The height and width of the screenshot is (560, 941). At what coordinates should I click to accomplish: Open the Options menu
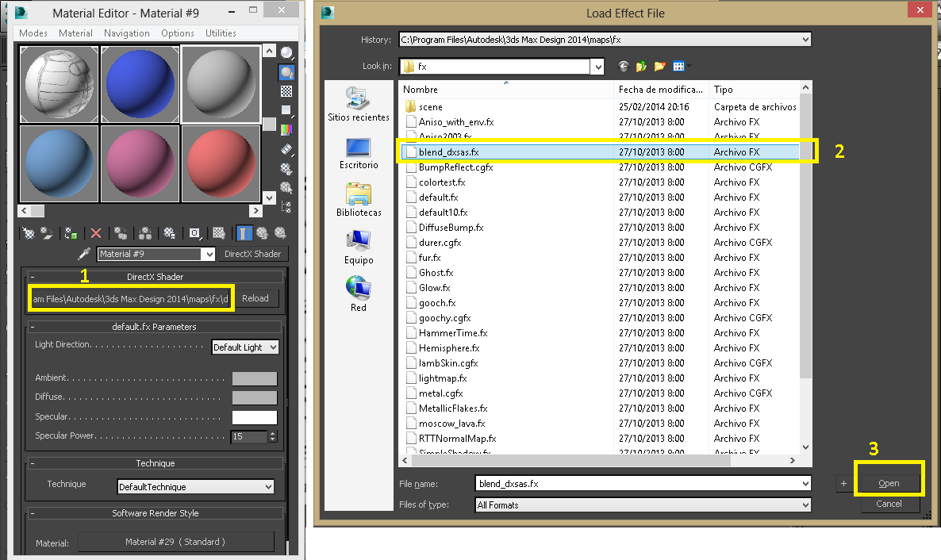178,33
